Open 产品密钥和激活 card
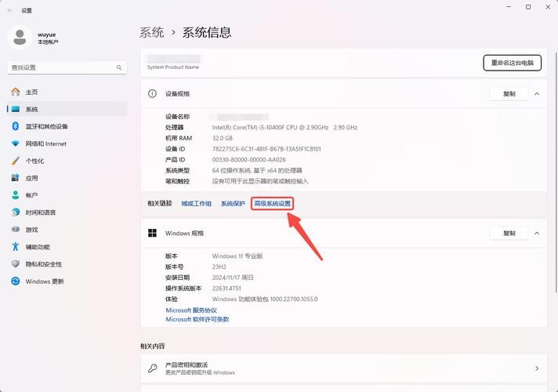Viewport: 558px width, 392px height. [344, 368]
